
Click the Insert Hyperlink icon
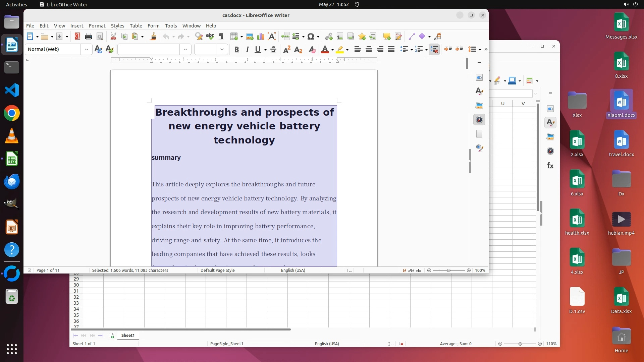329,37
